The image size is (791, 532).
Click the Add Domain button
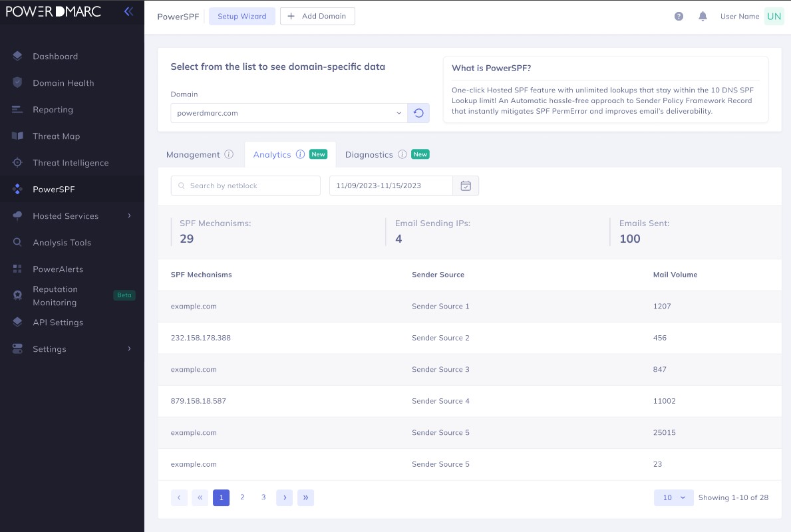(x=317, y=16)
